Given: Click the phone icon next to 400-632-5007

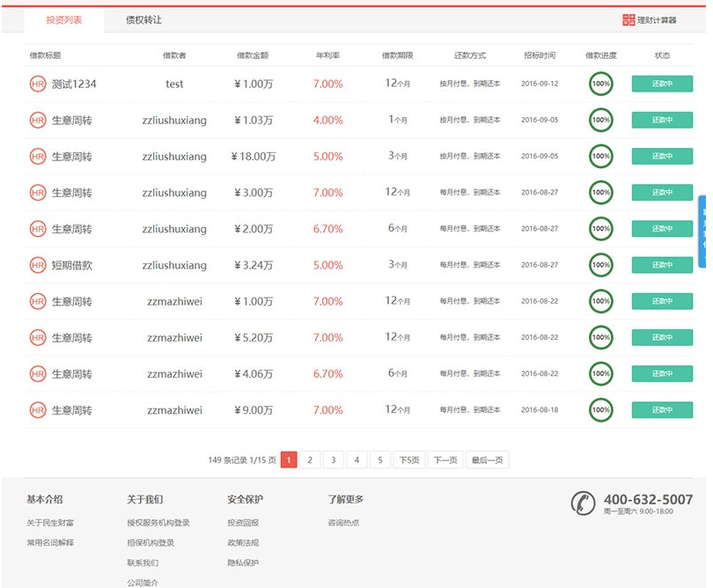Looking at the screenshot, I should 583,503.
